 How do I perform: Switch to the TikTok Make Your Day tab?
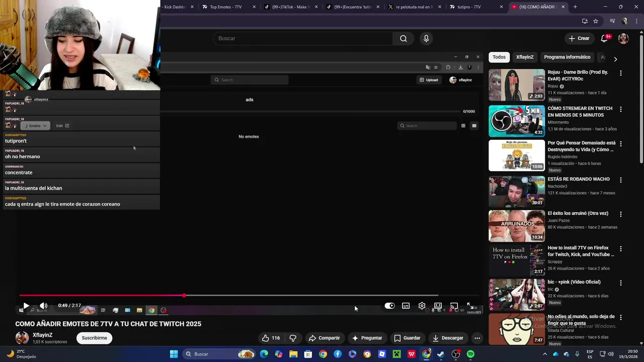(x=292, y=7)
